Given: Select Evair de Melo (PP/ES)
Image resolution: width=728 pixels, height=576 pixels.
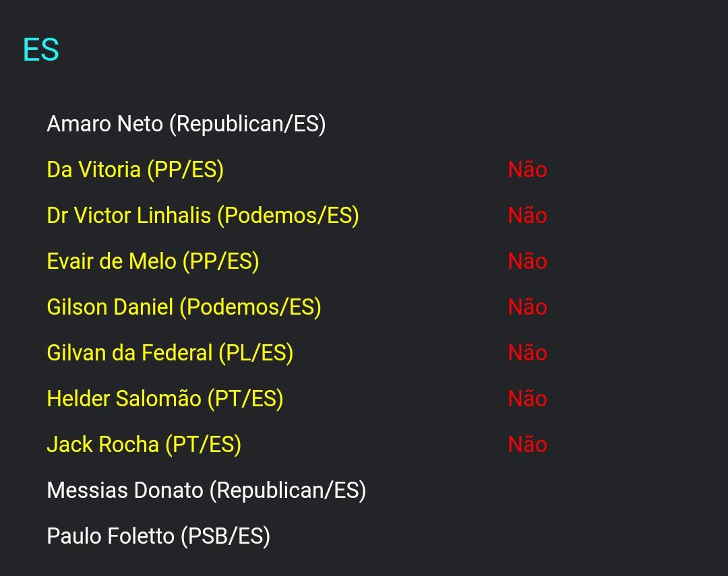Looking at the screenshot, I should pyautogui.click(x=152, y=261).
